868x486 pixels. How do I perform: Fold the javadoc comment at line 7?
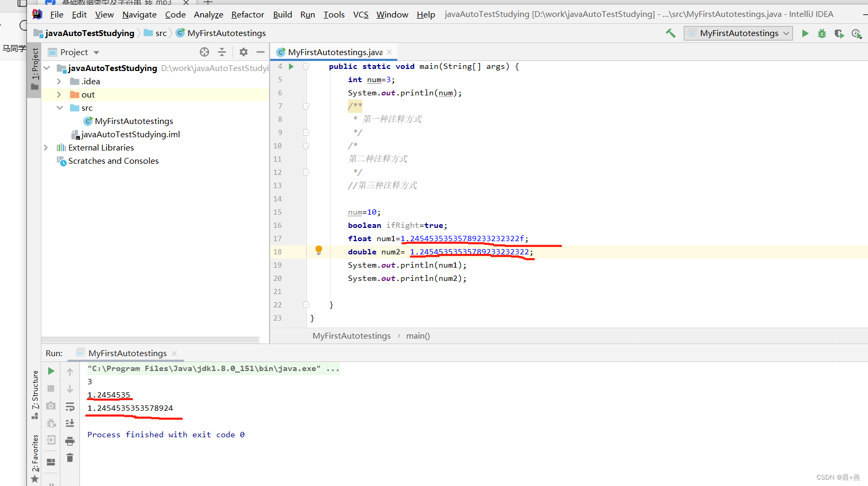tap(306, 106)
